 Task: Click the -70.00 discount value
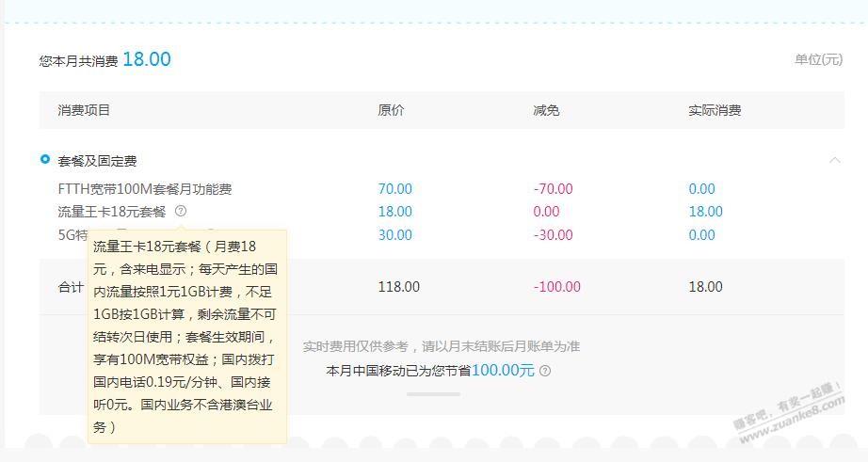point(553,189)
